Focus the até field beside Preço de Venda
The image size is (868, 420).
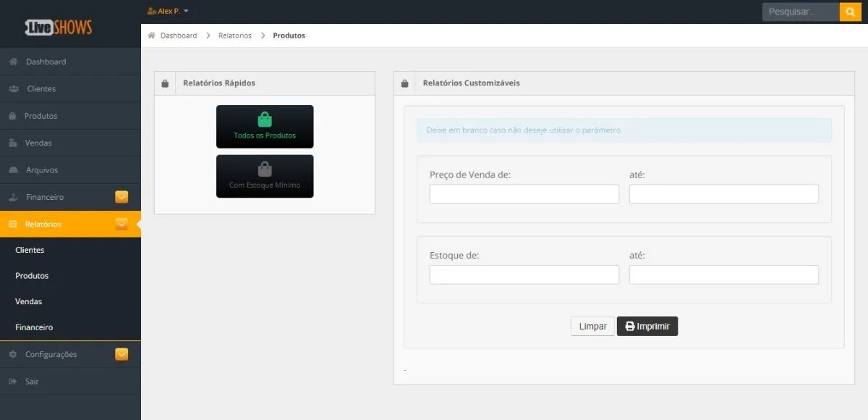(x=724, y=194)
